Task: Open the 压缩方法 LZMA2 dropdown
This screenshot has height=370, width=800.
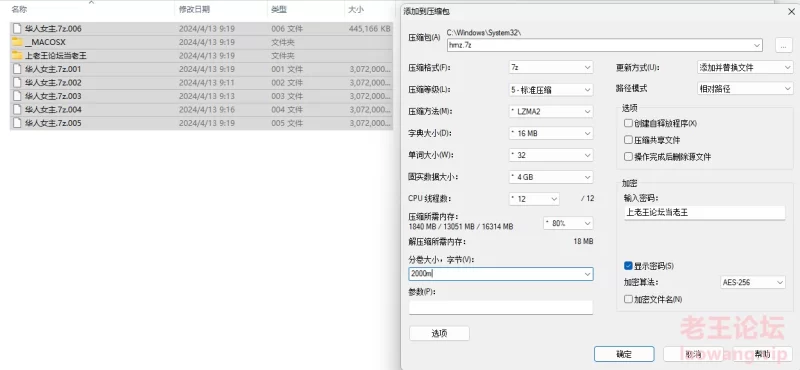Action: click(551, 111)
